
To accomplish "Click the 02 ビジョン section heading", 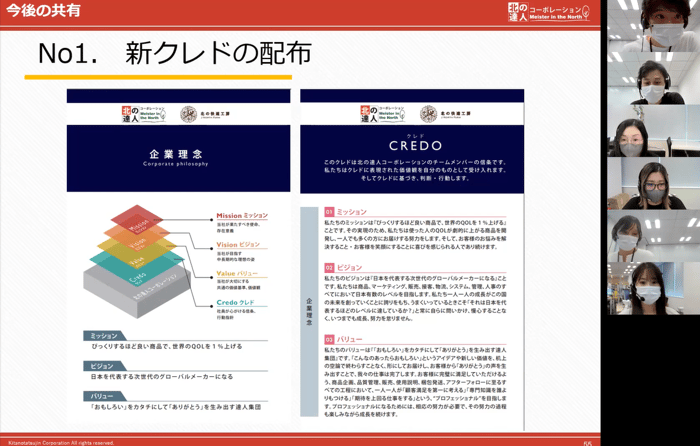I will [343, 267].
